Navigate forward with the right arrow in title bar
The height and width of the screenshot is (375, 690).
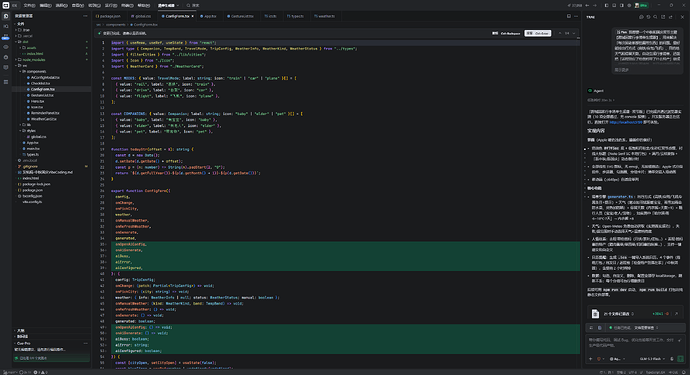tap(595, 5)
